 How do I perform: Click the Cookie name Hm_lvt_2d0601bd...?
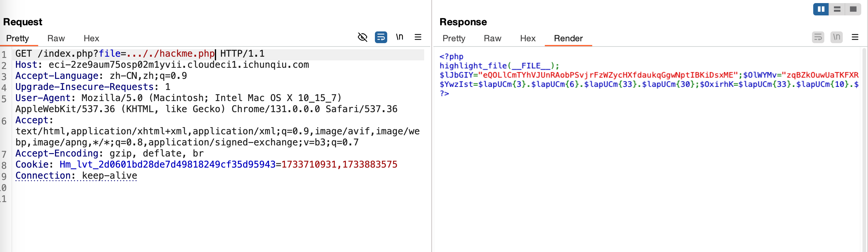coord(167,165)
